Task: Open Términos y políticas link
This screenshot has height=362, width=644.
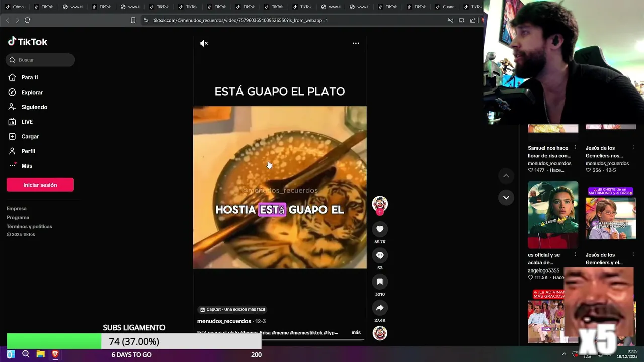Action: tap(29, 227)
